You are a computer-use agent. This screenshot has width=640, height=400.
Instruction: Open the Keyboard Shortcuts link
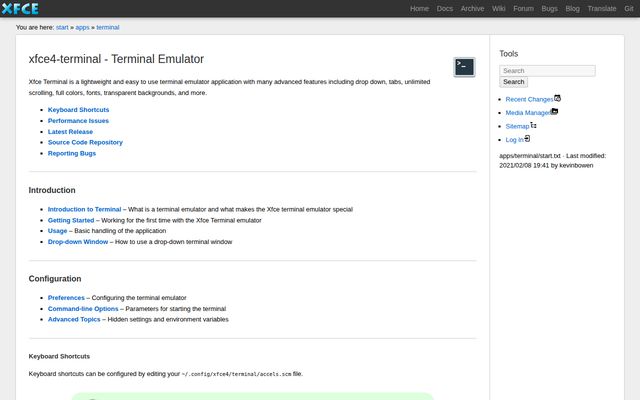click(x=78, y=110)
